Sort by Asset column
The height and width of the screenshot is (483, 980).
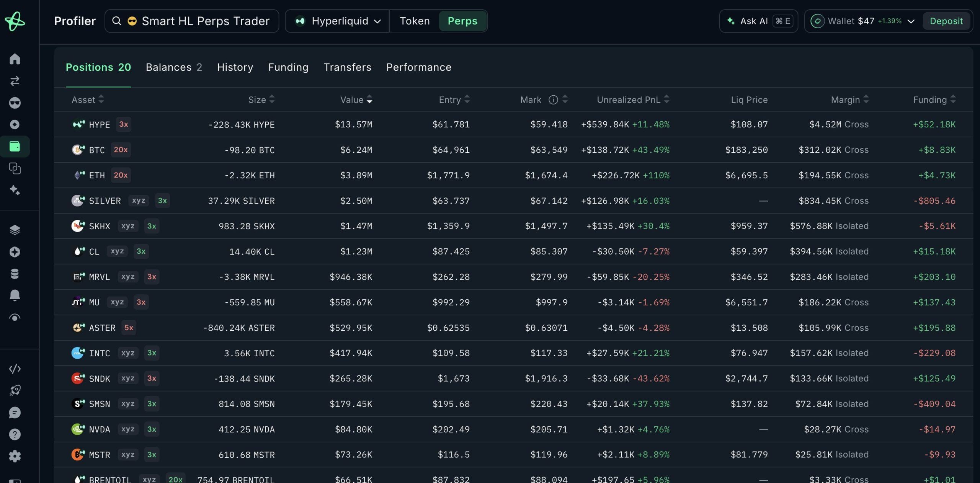pyautogui.click(x=88, y=100)
